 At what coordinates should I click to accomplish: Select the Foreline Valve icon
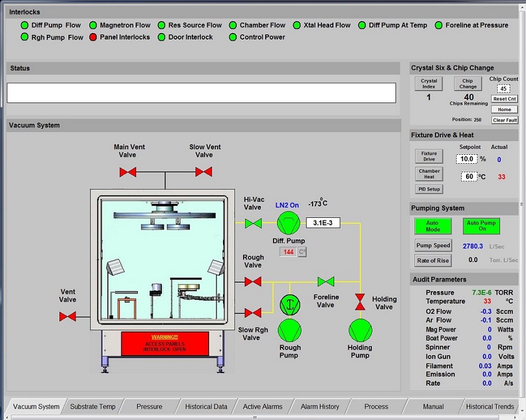tap(324, 281)
